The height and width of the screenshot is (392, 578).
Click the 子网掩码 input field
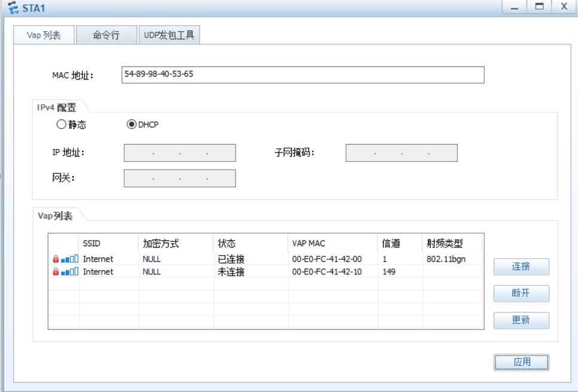point(402,153)
